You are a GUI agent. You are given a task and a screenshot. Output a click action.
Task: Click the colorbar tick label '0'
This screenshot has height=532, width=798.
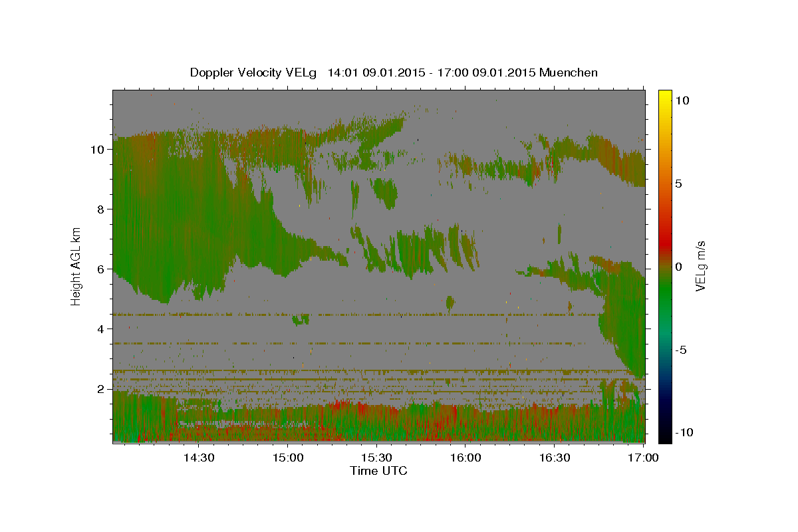point(678,267)
